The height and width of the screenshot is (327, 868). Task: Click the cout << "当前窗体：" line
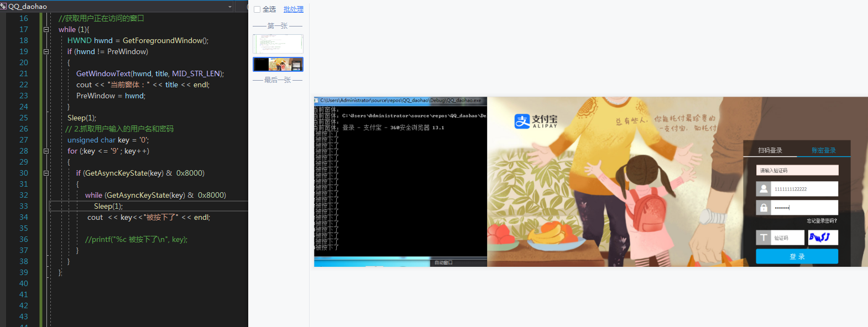[143, 85]
